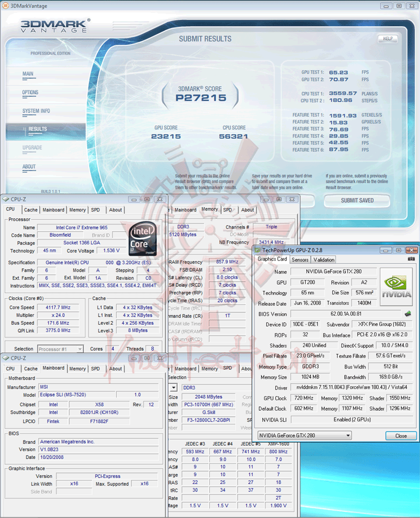
Task: Click the P27215 3DMark score
Action: [201, 98]
